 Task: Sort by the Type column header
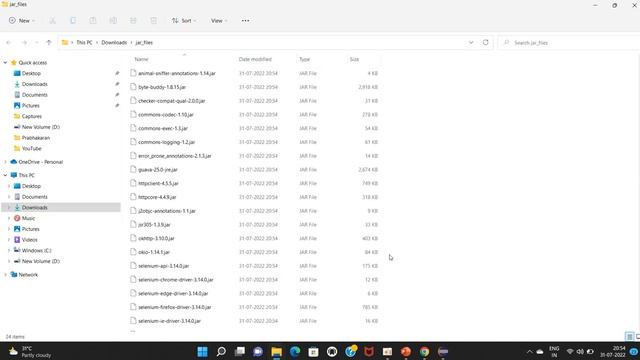tap(304, 59)
